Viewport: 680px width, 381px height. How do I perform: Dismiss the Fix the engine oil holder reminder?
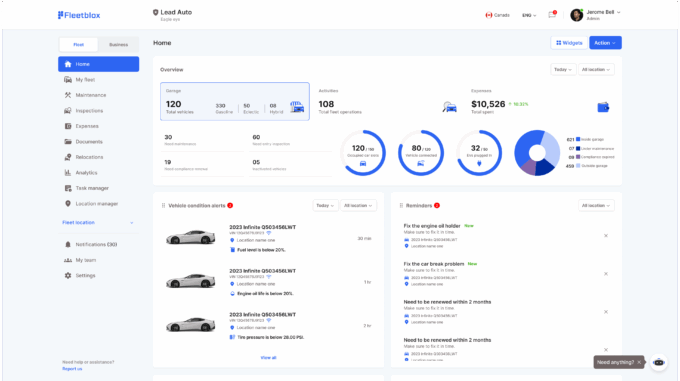[x=606, y=236]
